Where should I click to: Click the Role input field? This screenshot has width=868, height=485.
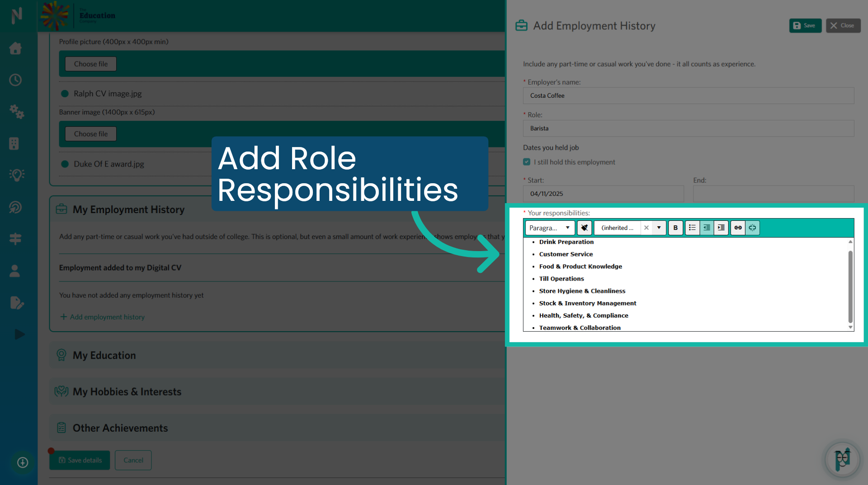coord(689,128)
